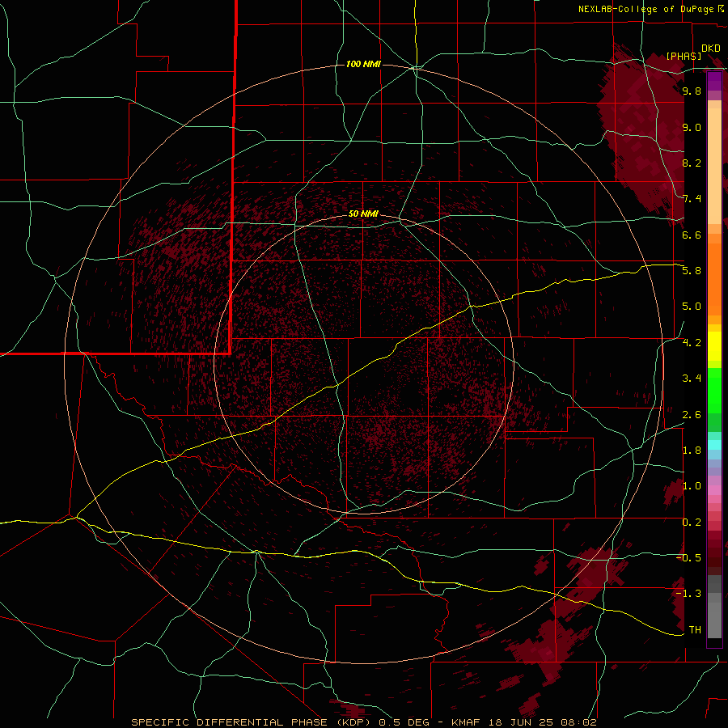Pick the bright green segment of the color bar

coord(714,390)
